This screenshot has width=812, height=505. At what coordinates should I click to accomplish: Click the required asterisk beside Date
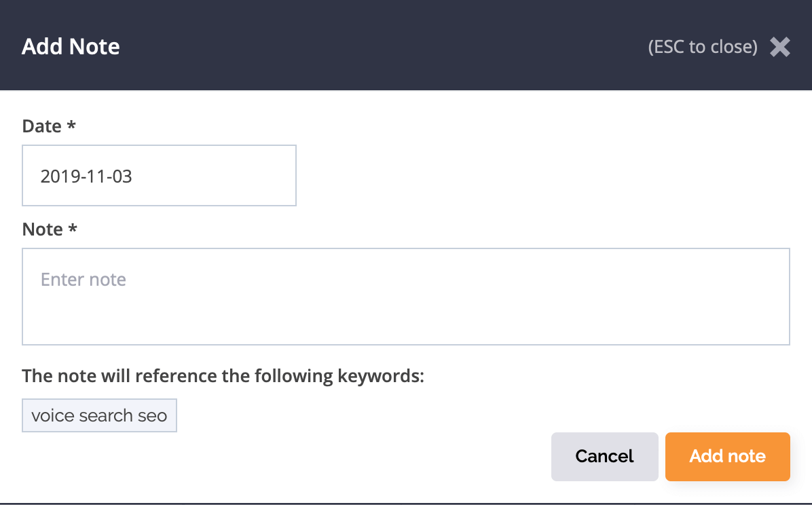tap(71, 125)
